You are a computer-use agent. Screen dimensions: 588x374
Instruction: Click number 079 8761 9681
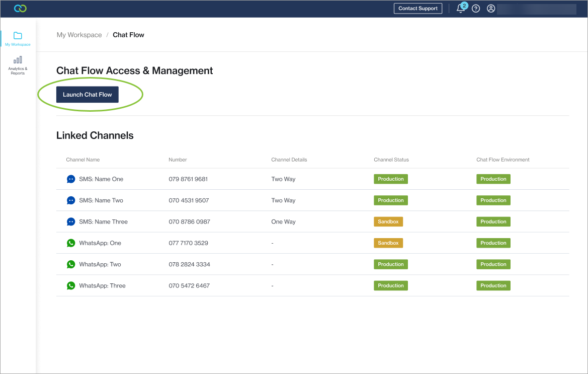[188, 179]
